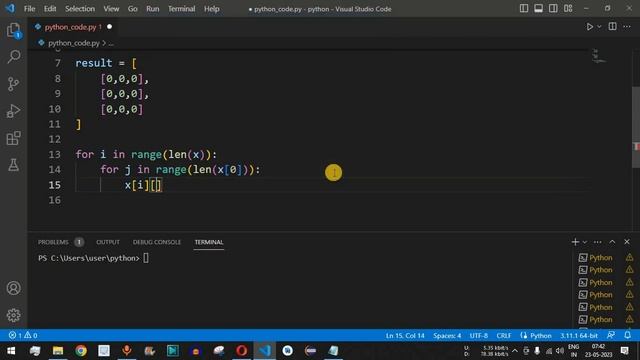Open the Run and Debug view
This screenshot has height=360, width=640.
pyautogui.click(x=13, y=111)
